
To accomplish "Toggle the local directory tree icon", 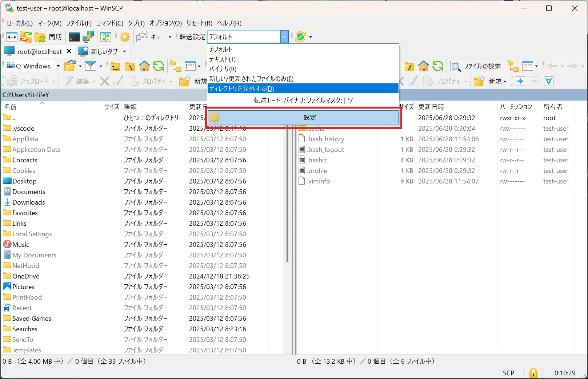I will click(x=176, y=66).
